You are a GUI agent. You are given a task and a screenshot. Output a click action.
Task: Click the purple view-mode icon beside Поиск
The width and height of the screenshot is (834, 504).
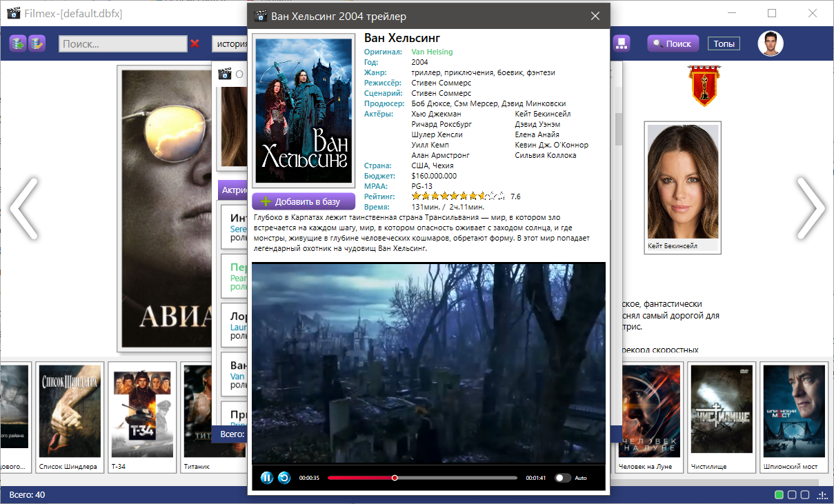(622, 43)
